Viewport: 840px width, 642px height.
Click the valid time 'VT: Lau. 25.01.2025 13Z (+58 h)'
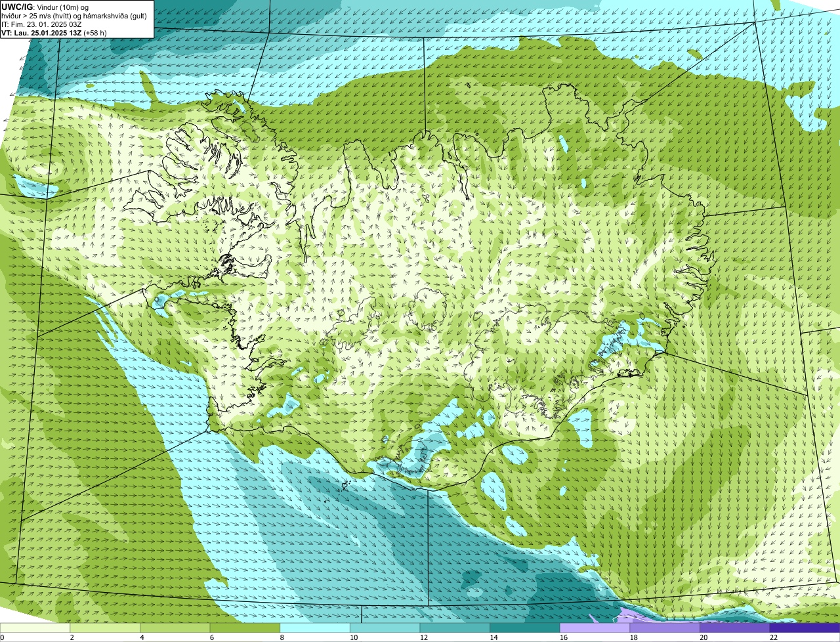(x=54, y=32)
